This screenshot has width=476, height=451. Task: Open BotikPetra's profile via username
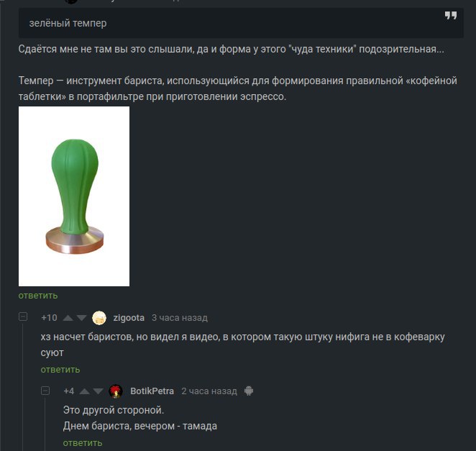pos(152,391)
